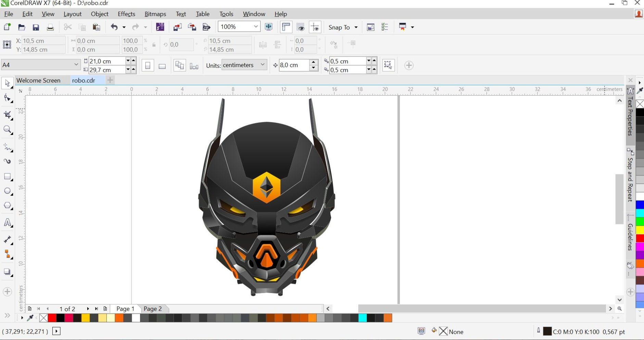This screenshot has width=644, height=340.
Task: Click the Open file icon
Action: click(22, 27)
